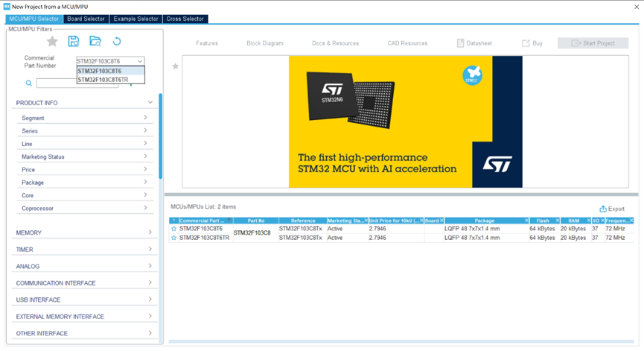Image resolution: width=644 pixels, height=351 pixels.
Task: Remove the RAM column via X
Action: pos(589,221)
